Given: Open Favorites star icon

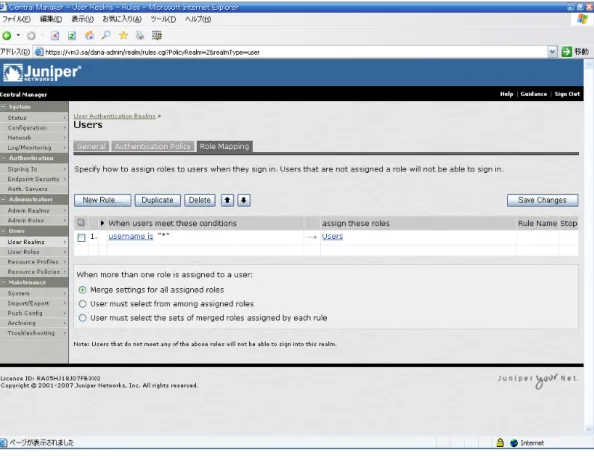Looking at the screenshot, I should coord(123,36).
